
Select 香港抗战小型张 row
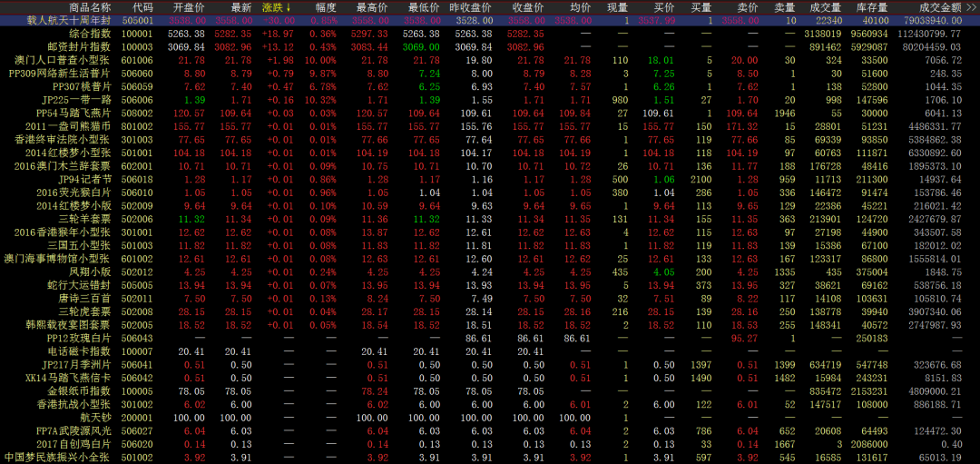[x=490, y=405]
